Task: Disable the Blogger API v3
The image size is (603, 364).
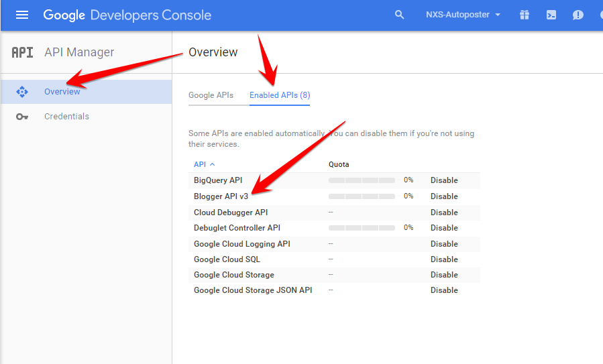Action: click(x=444, y=196)
